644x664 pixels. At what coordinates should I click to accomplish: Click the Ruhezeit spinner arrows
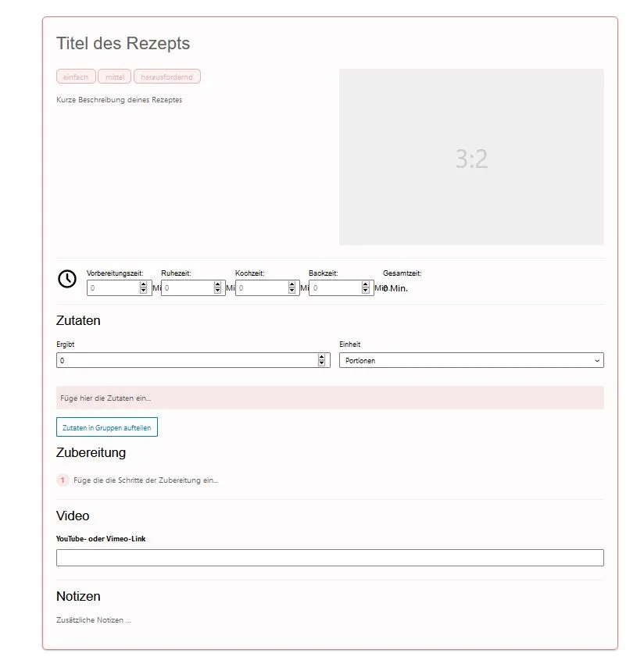pos(217,288)
